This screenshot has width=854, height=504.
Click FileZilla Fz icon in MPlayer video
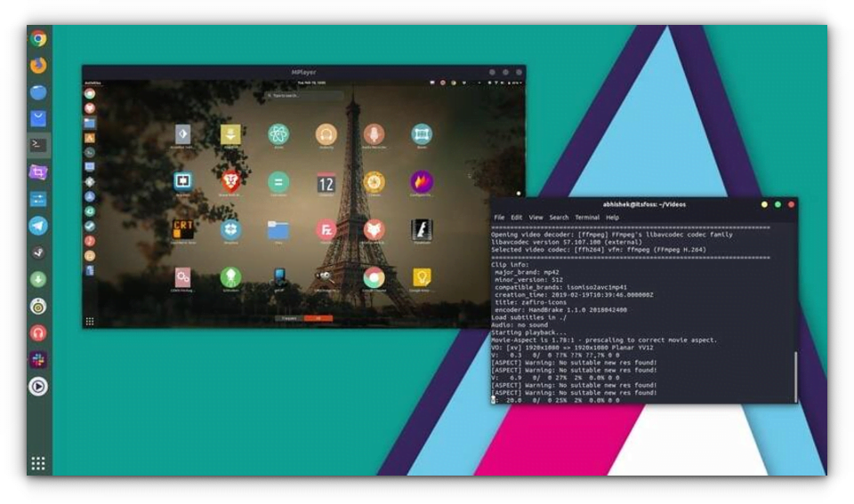(326, 229)
